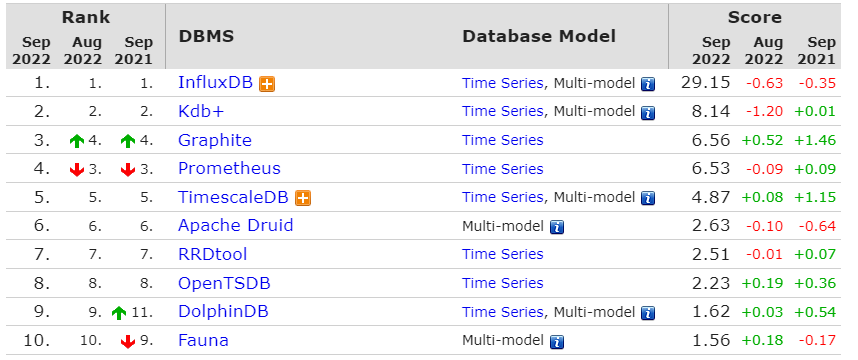Click the orange plus icon beside InfluxDB
Screen dimensions: 858x360
[267, 84]
